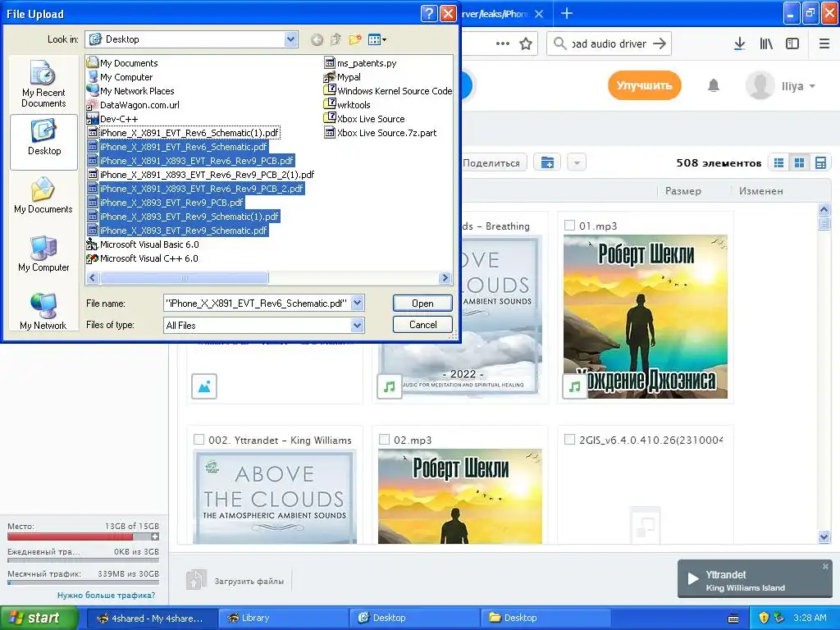Open the Windows start menu
The image size is (840, 630).
point(39,619)
